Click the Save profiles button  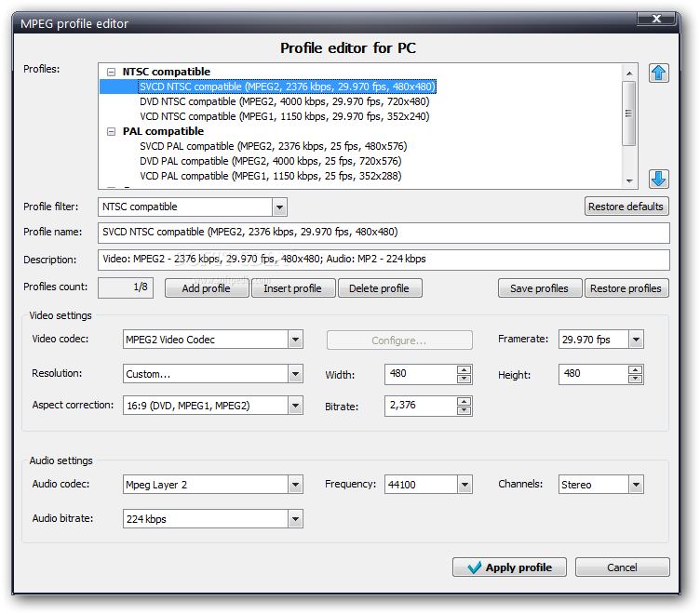(x=540, y=288)
